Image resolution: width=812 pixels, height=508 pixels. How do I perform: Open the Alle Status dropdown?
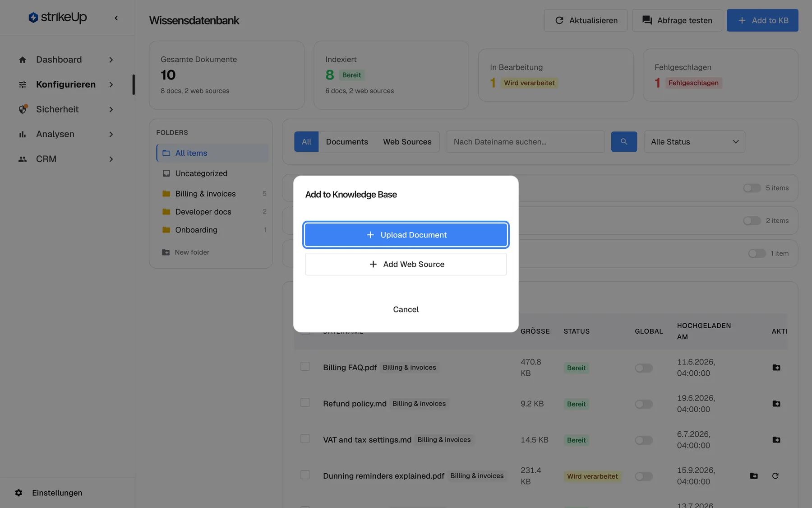tap(694, 142)
